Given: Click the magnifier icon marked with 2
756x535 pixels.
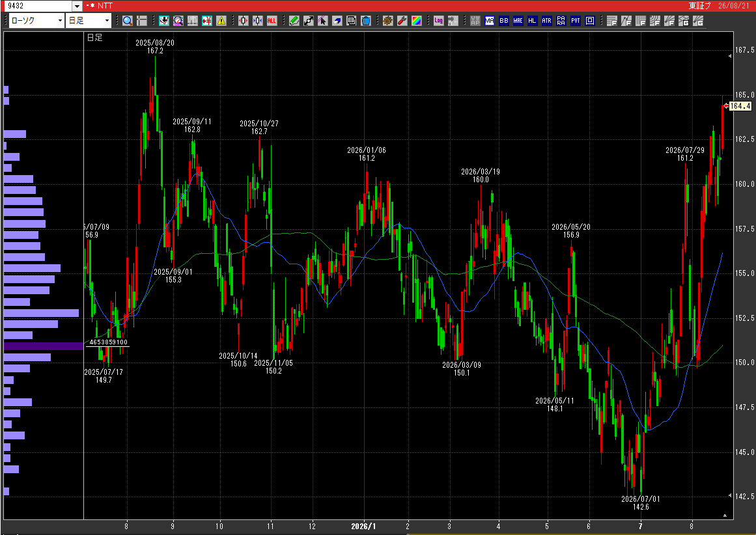Looking at the screenshot, I should (178, 21).
